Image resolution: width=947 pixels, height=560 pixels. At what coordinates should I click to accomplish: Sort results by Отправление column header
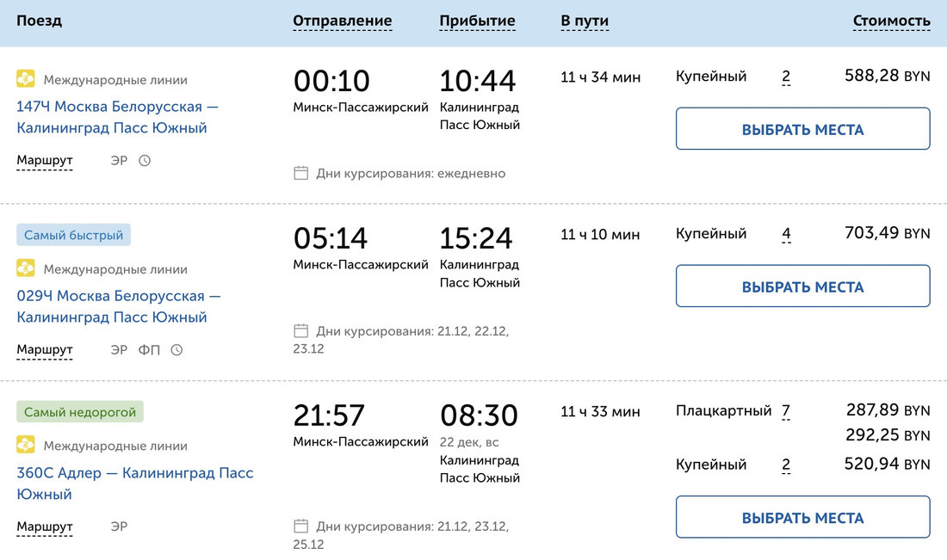tap(342, 21)
